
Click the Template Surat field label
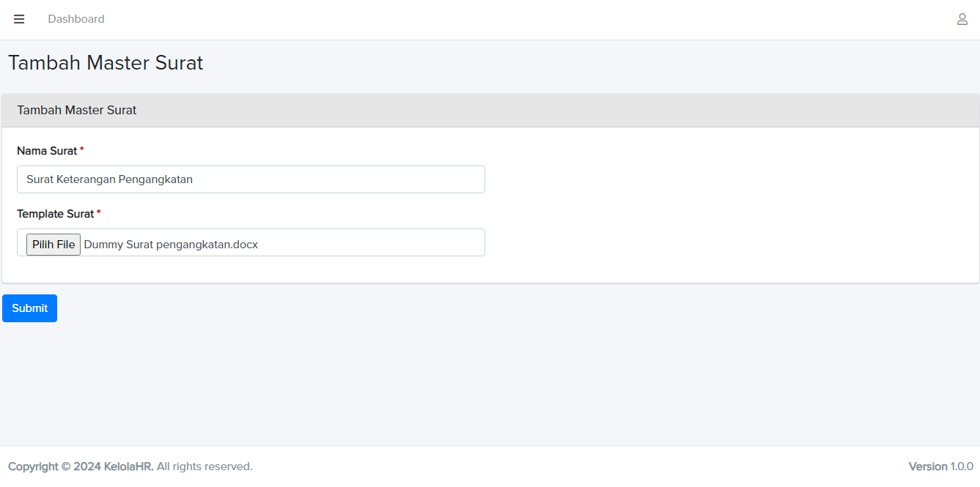click(x=55, y=214)
